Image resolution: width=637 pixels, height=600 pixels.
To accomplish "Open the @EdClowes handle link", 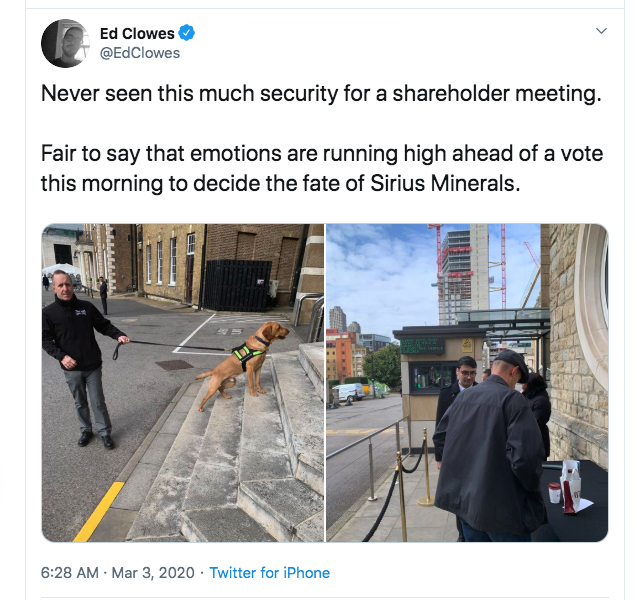I will [x=140, y=53].
